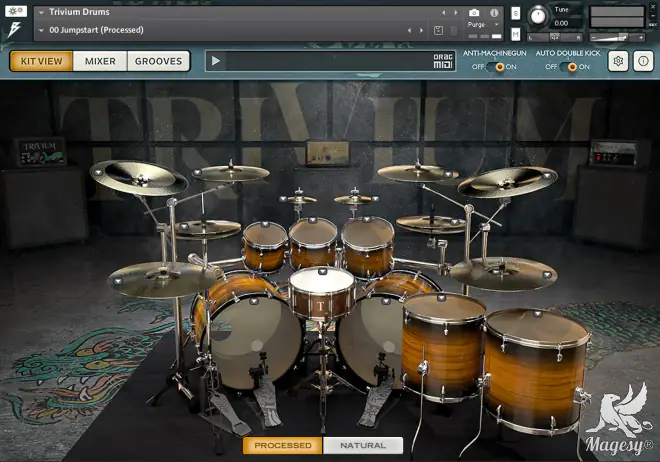Open the instrument options wrench icon
Screen dimensions: 660x462
tap(16, 11)
